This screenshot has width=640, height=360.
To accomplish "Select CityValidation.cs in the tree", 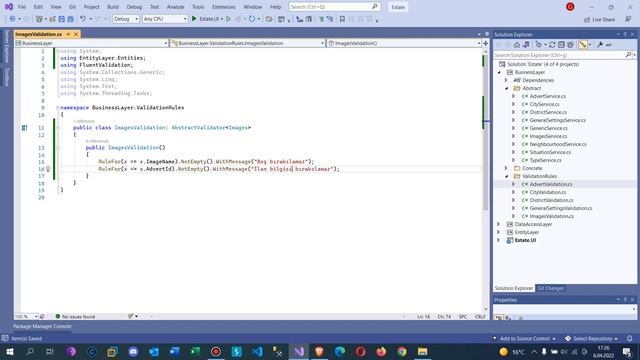I will click(x=548, y=192).
